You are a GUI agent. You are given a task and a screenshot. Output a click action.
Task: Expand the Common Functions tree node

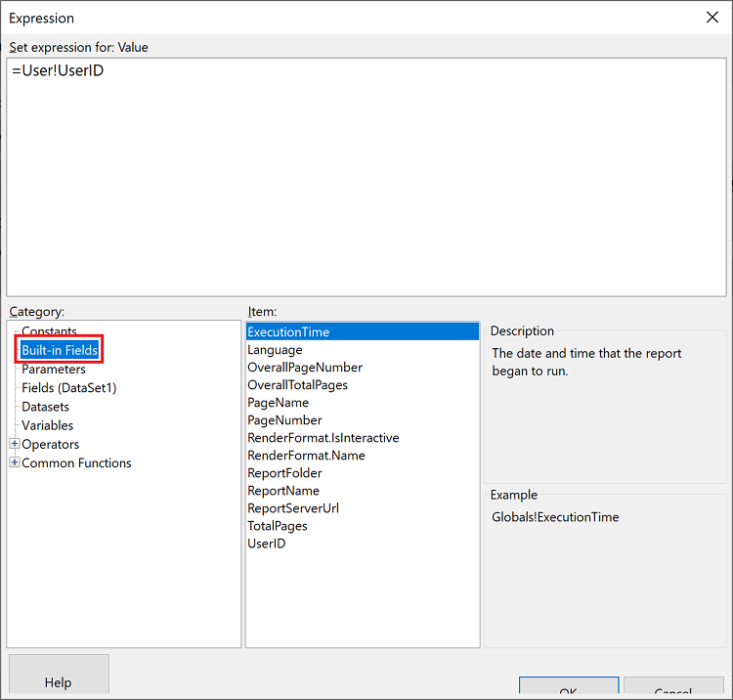15,462
